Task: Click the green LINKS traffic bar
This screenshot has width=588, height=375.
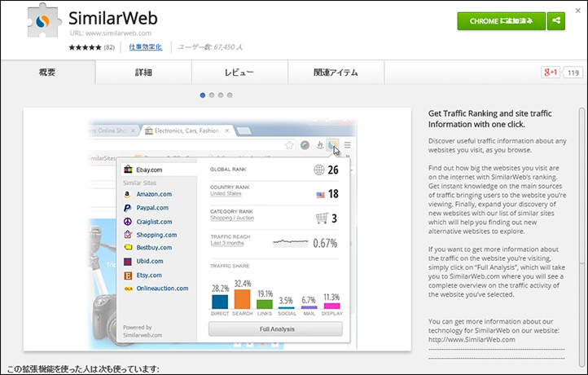Action: click(x=265, y=304)
